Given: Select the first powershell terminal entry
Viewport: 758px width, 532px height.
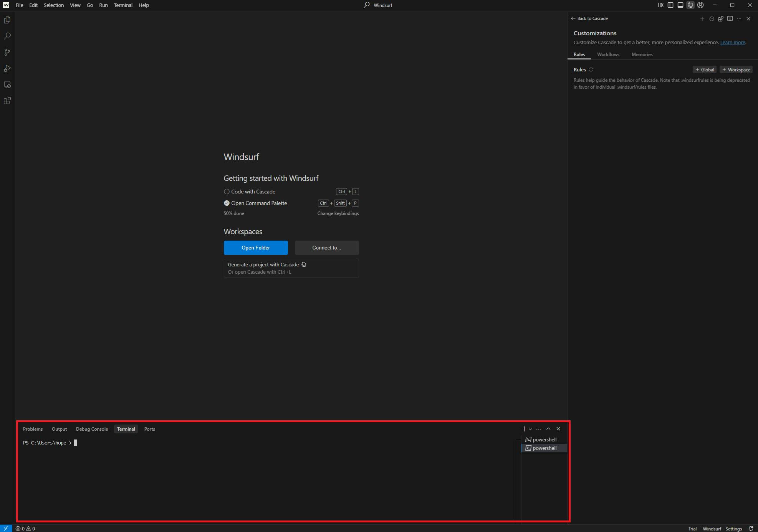Looking at the screenshot, I should pyautogui.click(x=544, y=440).
